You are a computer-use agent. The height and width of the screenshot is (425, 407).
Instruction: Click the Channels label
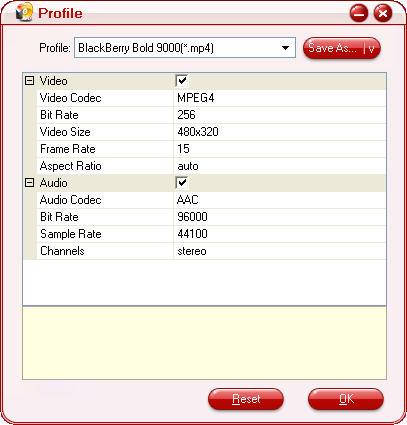62,251
